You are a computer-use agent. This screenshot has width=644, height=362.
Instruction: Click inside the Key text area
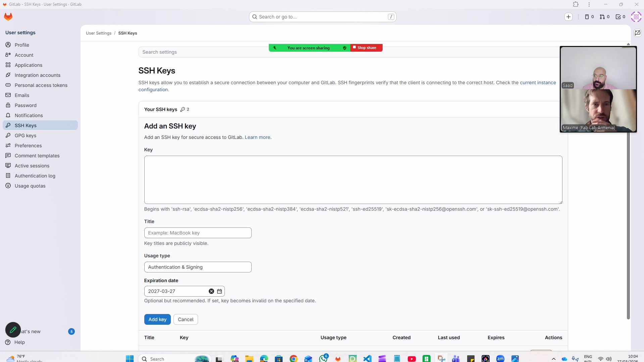pyautogui.click(x=353, y=180)
